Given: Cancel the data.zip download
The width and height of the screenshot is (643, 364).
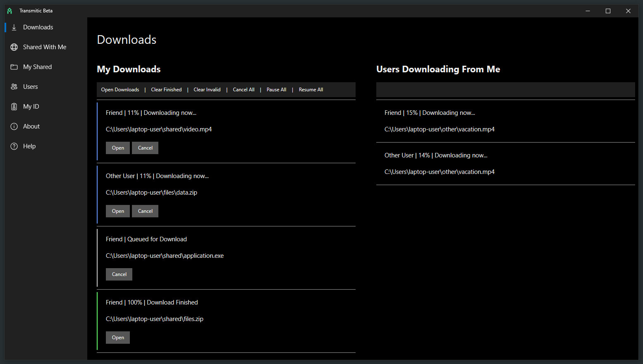Looking at the screenshot, I should point(145,211).
